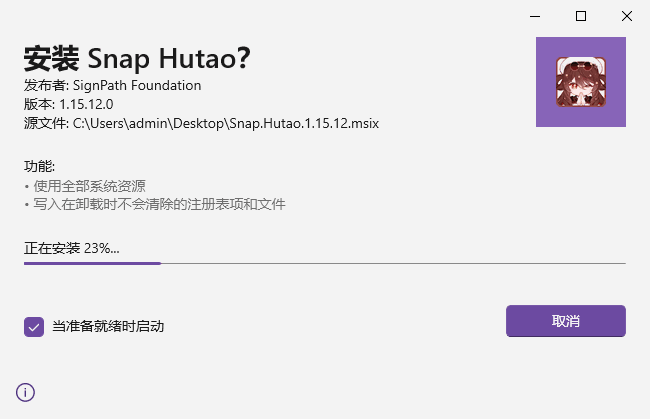Click the 正在安装 23% status text
The width and height of the screenshot is (650, 419).
click(x=71, y=247)
